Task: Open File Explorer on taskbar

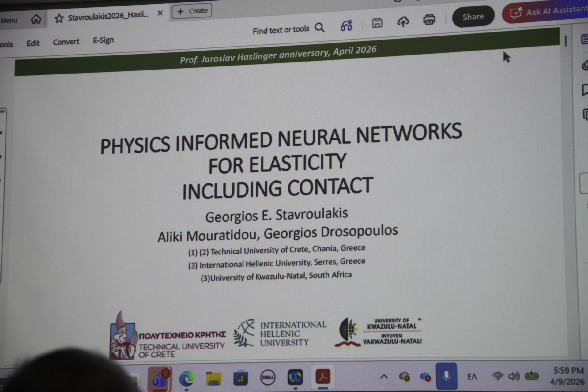Action: (213, 379)
